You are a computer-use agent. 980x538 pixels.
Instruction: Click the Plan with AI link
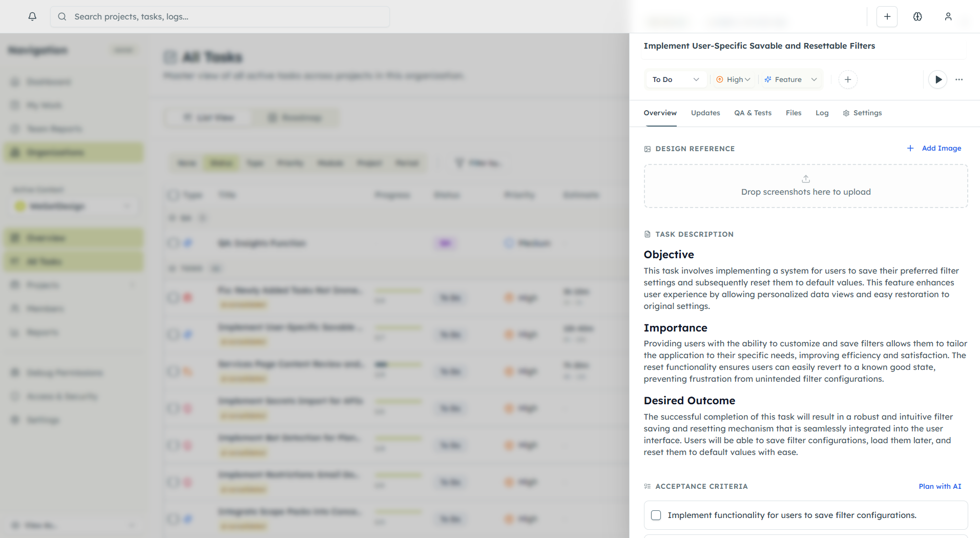(940, 486)
